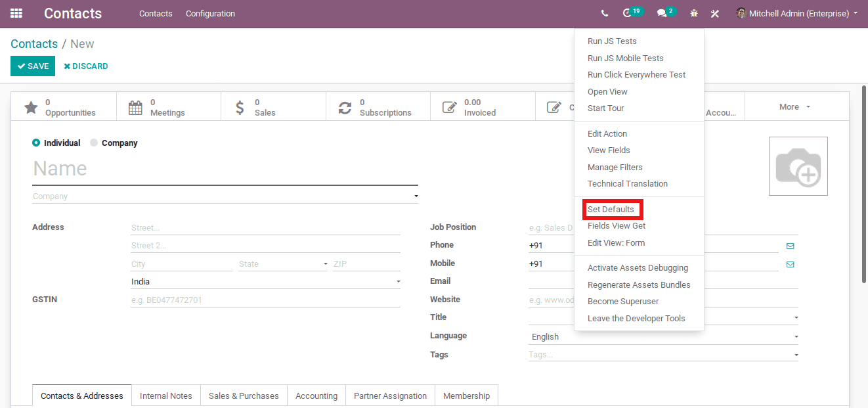Click the Meetings calendar stat button
This screenshot has height=408, width=868.
point(169,107)
